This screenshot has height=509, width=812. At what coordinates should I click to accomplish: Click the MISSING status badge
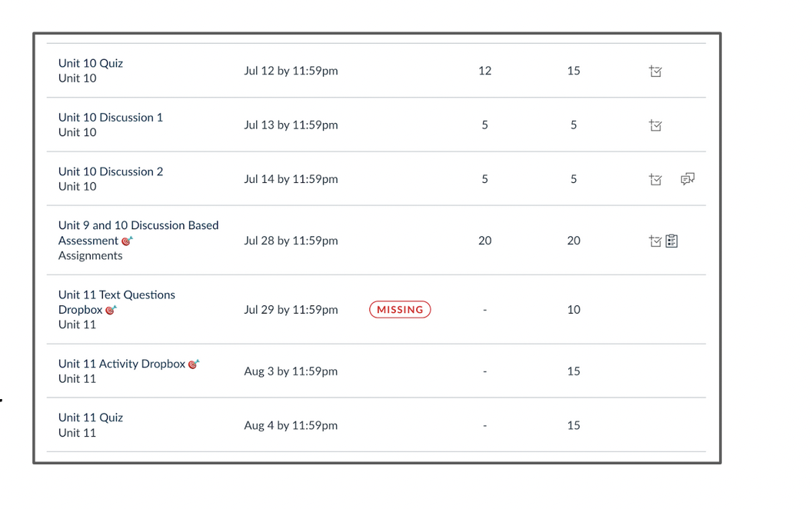(400, 309)
